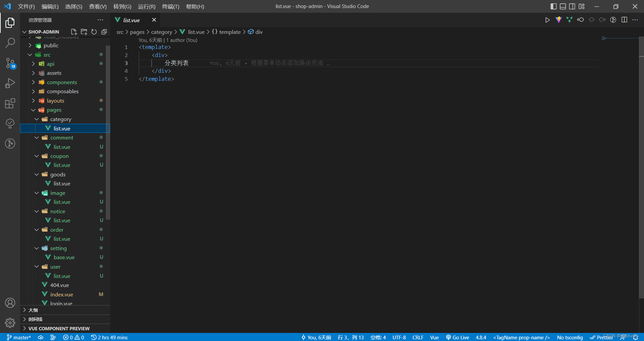Toggle the primary sidebar layout icon

point(554,6)
